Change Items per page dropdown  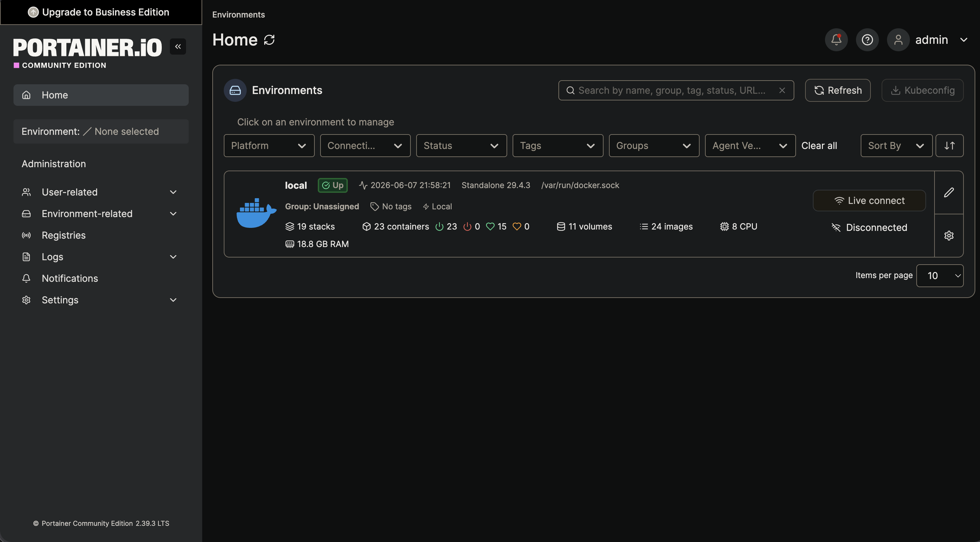click(x=940, y=276)
